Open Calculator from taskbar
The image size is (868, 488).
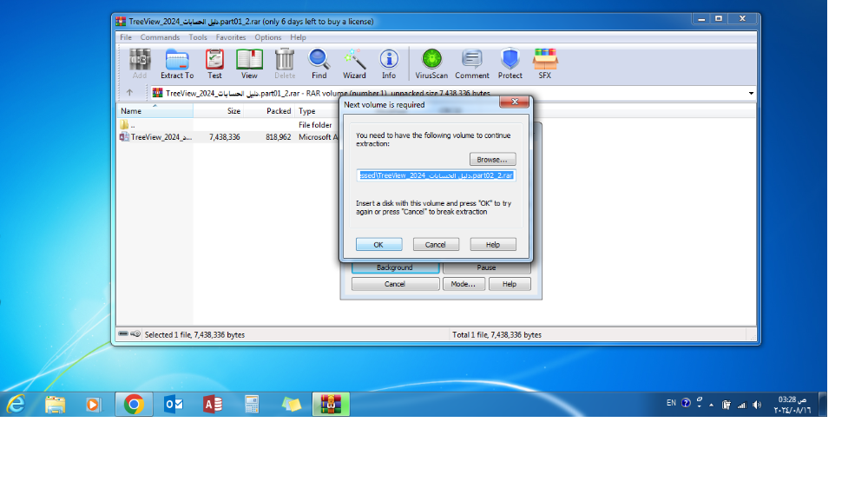pos(252,405)
